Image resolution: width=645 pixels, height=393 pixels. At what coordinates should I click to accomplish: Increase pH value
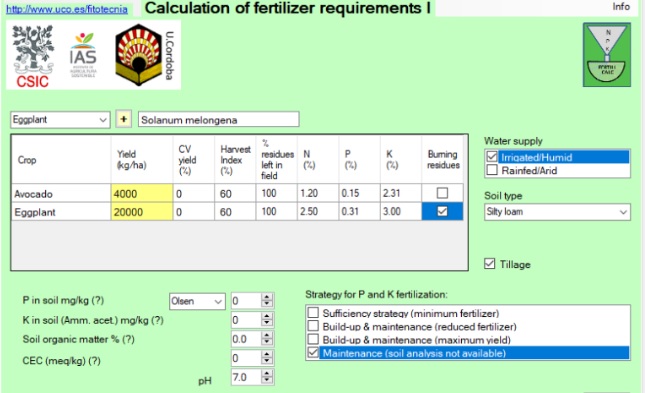pyautogui.click(x=267, y=373)
